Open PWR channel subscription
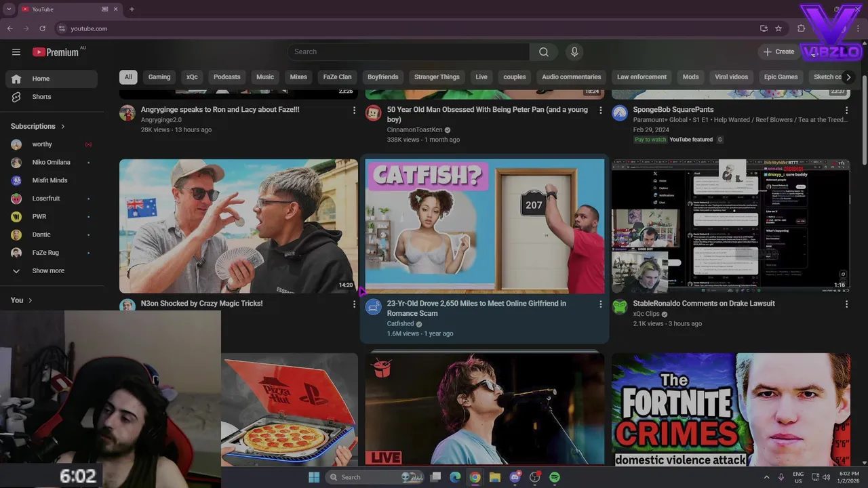868x488 pixels. point(52,217)
